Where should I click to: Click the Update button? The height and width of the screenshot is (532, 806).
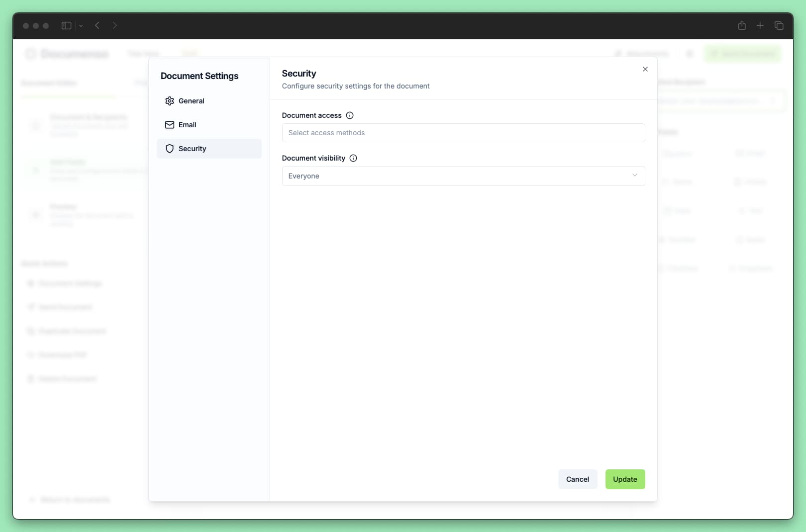point(625,479)
